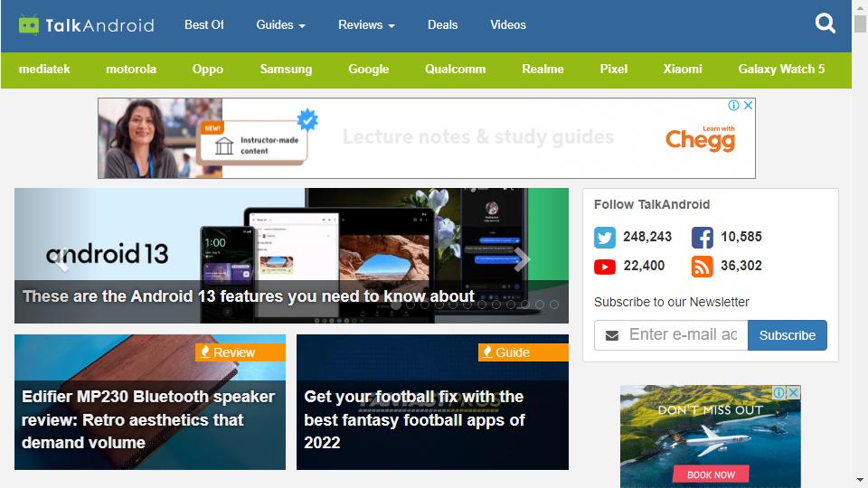Image resolution: width=868 pixels, height=488 pixels.
Task: Click the Twitter follower count 248,243
Action: coord(647,237)
